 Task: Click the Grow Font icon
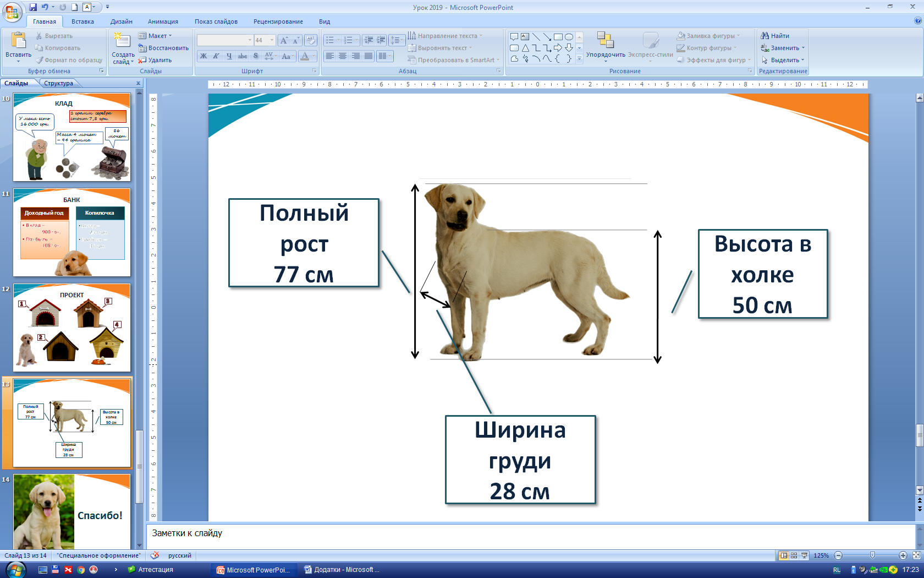click(x=284, y=40)
